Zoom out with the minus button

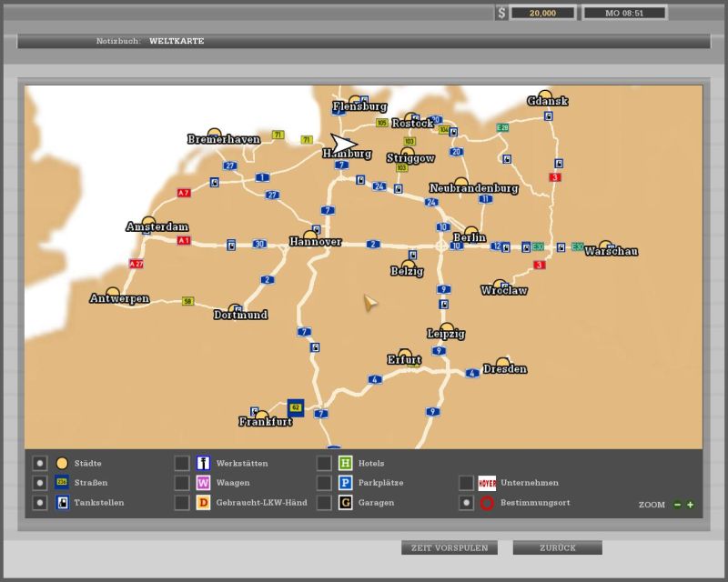click(x=677, y=505)
